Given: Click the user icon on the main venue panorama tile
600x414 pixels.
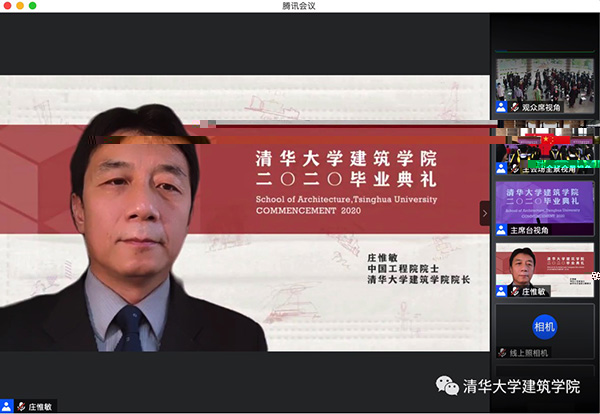Looking at the screenshot, I should point(501,168).
